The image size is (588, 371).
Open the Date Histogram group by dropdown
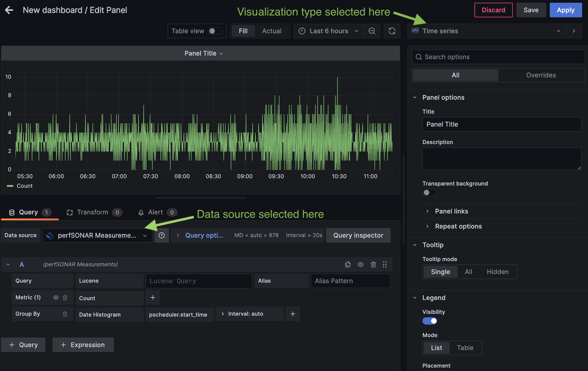pos(109,315)
